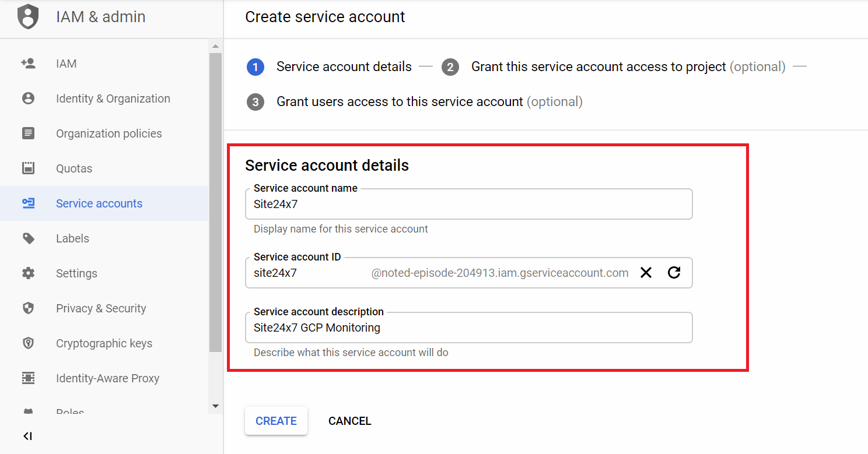Click the Settings gear icon
868x454 pixels.
28,273
